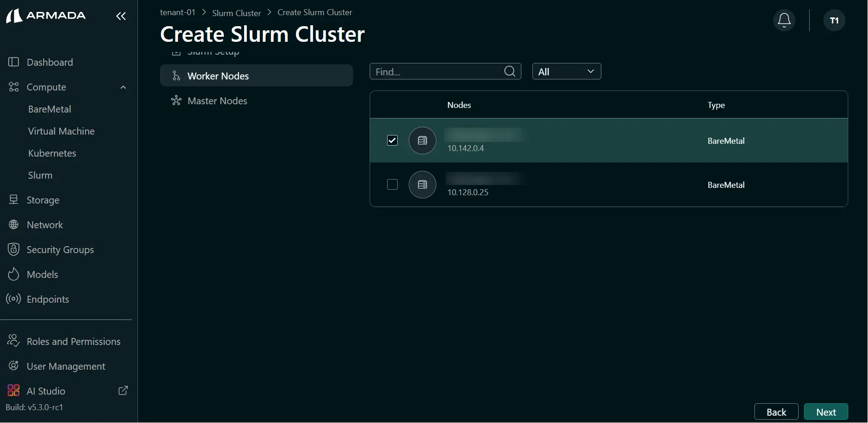
Task: Go to tenant-01 breadcrumb
Action: point(177,12)
